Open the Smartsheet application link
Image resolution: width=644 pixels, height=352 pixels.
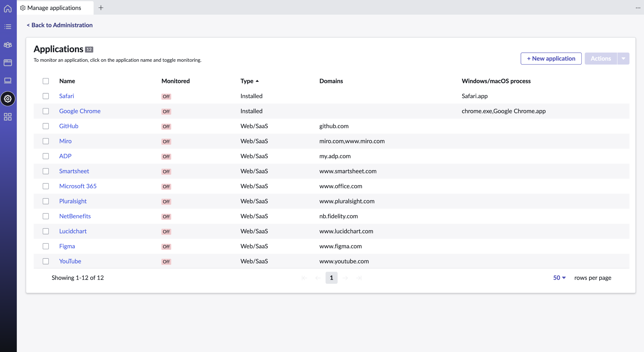(x=74, y=171)
